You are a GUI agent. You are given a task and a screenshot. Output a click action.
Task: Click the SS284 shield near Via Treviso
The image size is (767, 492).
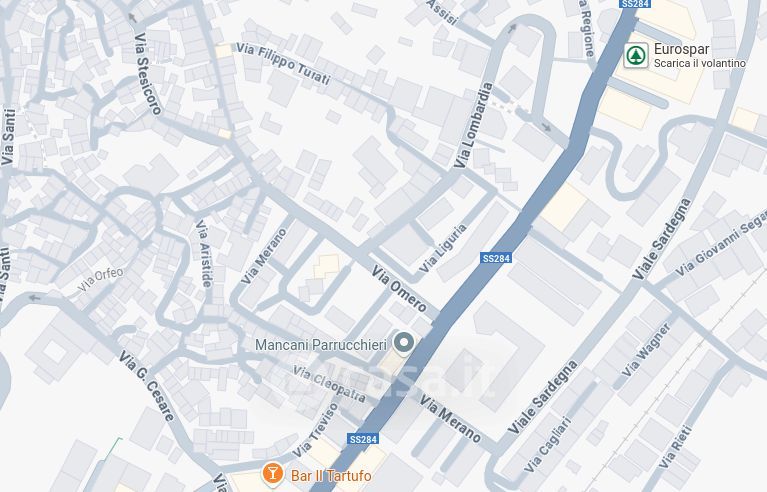coord(363,439)
